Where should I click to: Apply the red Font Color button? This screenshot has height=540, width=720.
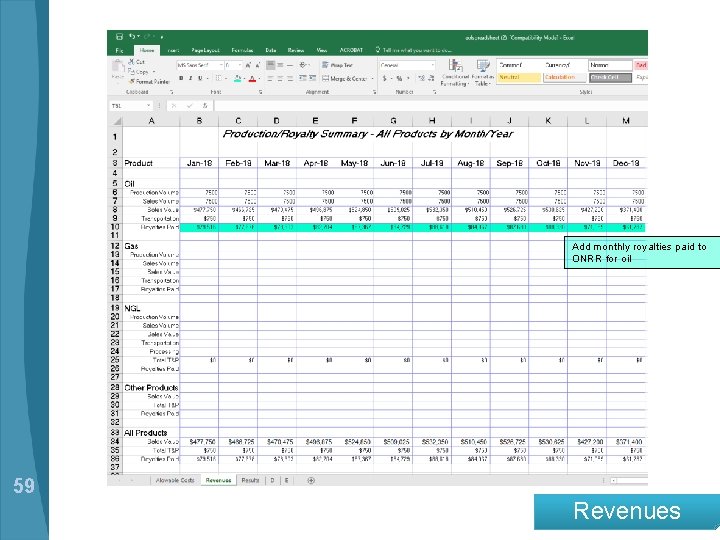pos(252,79)
